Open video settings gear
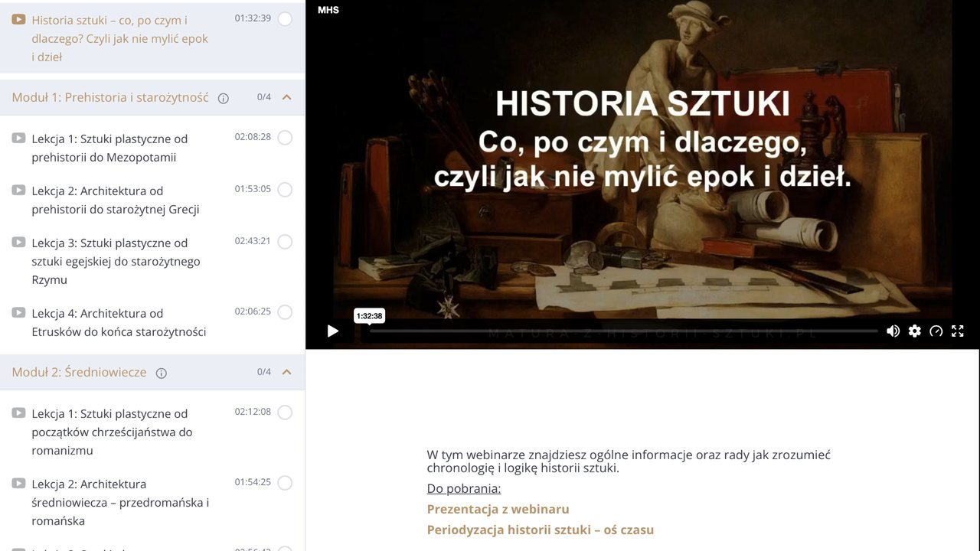 (x=914, y=331)
